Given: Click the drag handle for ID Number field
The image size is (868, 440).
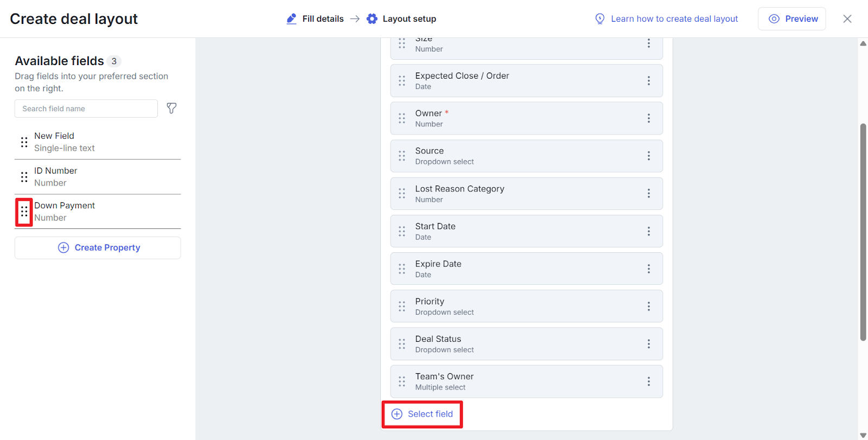Looking at the screenshot, I should point(24,177).
